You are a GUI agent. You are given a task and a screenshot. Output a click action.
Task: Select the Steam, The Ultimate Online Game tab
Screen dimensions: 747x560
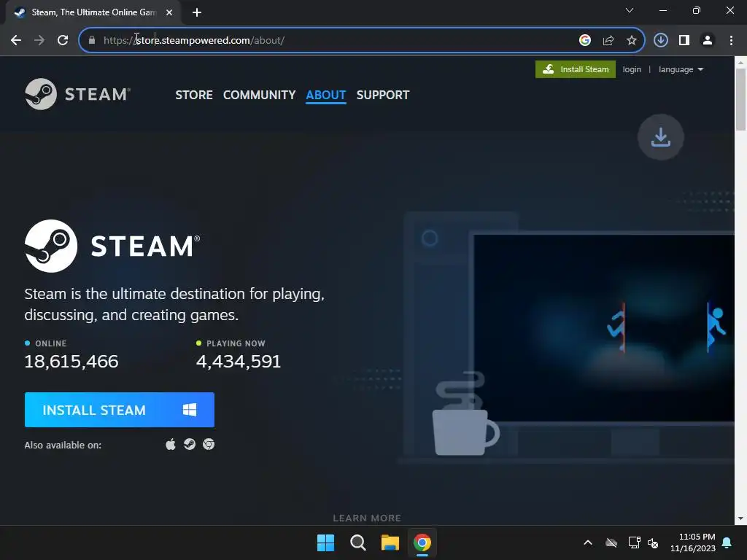click(x=93, y=12)
